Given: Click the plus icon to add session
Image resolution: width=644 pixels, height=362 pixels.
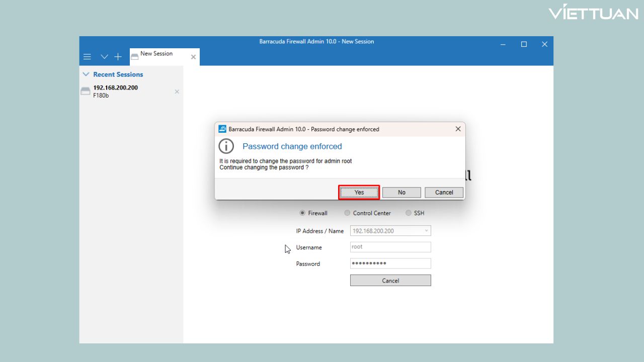Looking at the screenshot, I should 118,57.
